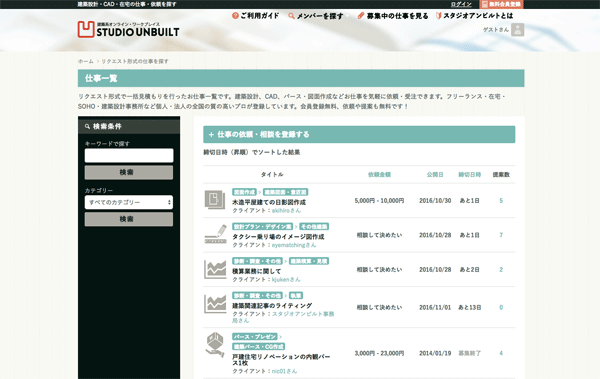
Task: Click the 建築パース・CG作成 tag
Action: pos(258,347)
